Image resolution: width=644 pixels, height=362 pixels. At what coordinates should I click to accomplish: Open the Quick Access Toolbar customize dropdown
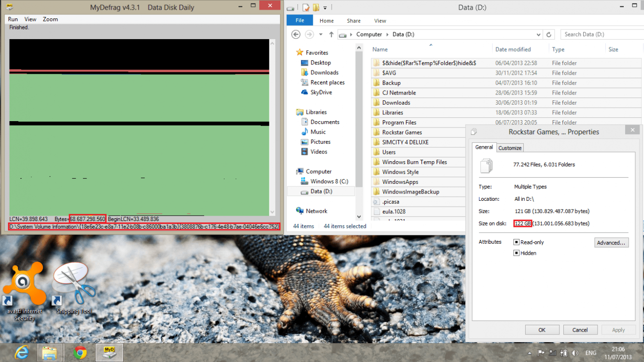tap(325, 8)
